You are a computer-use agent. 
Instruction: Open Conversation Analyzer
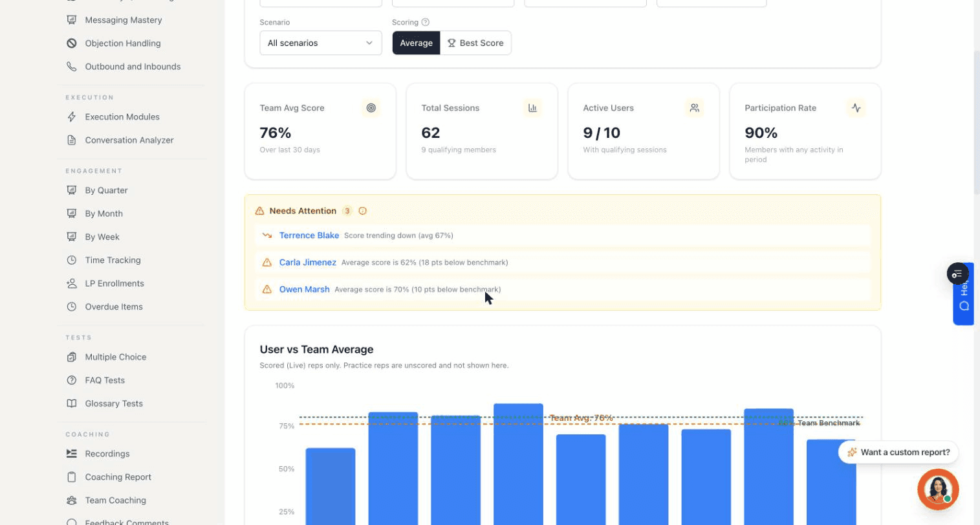click(x=129, y=140)
